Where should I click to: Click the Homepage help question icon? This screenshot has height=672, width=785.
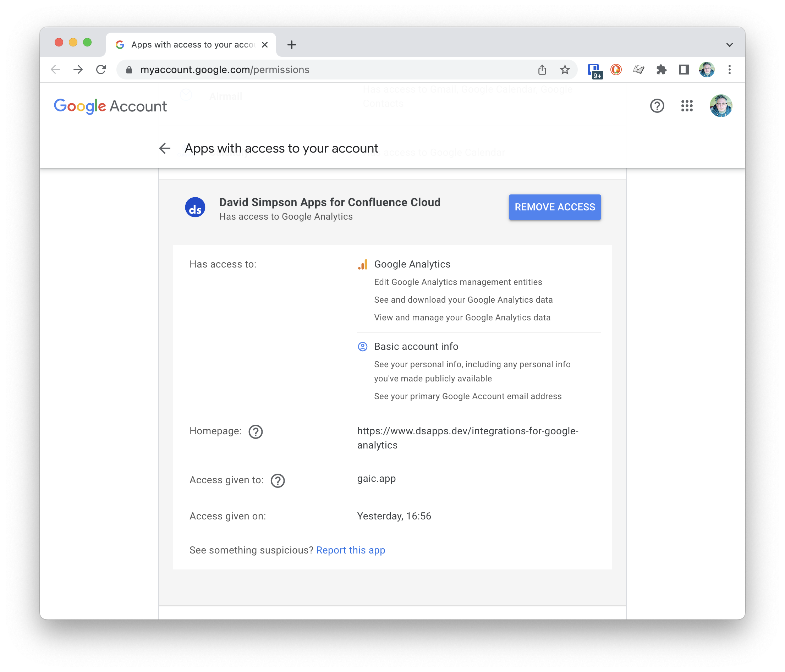[256, 431]
